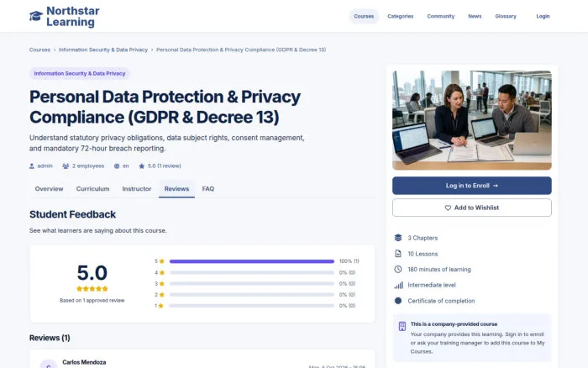Click the course preview image thumbnail

coord(472,120)
